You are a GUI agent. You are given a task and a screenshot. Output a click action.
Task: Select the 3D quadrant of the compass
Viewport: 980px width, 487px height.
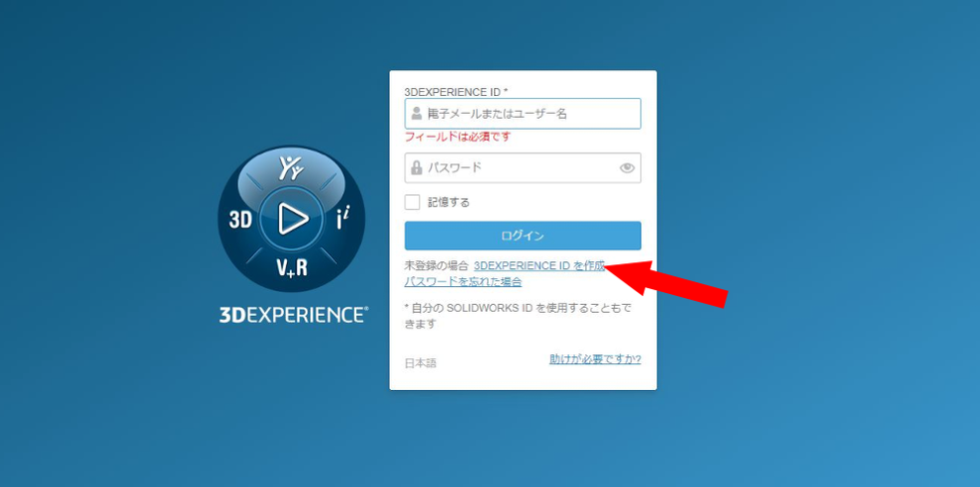click(x=240, y=220)
